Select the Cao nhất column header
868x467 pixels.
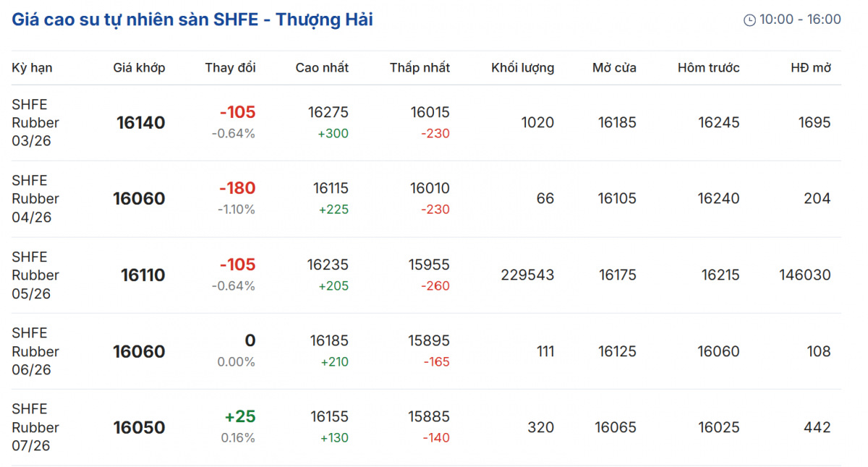click(322, 68)
